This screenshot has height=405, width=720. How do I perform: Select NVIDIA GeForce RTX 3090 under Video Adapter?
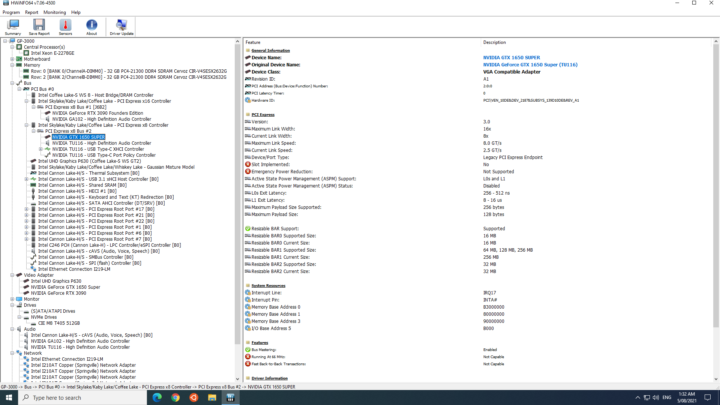(58, 293)
